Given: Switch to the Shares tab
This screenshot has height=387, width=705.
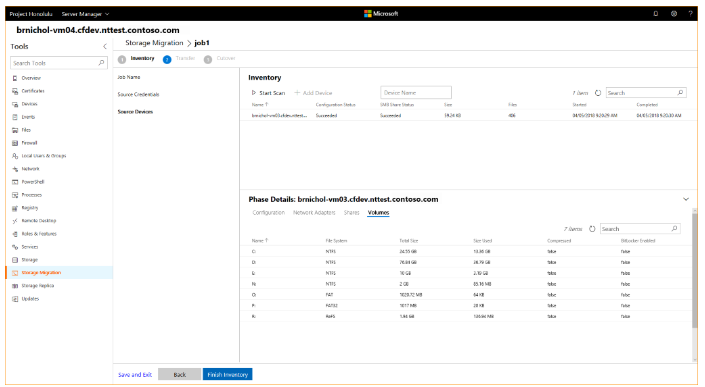Looking at the screenshot, I should 352,213.
